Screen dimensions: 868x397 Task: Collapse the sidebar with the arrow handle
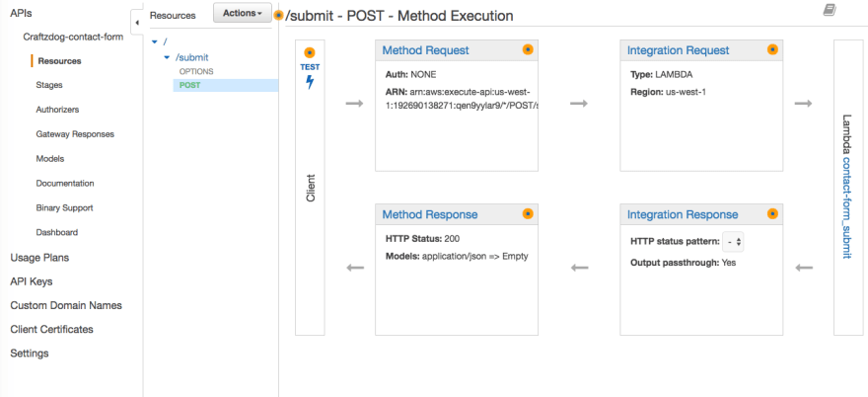tap(136, 23)
